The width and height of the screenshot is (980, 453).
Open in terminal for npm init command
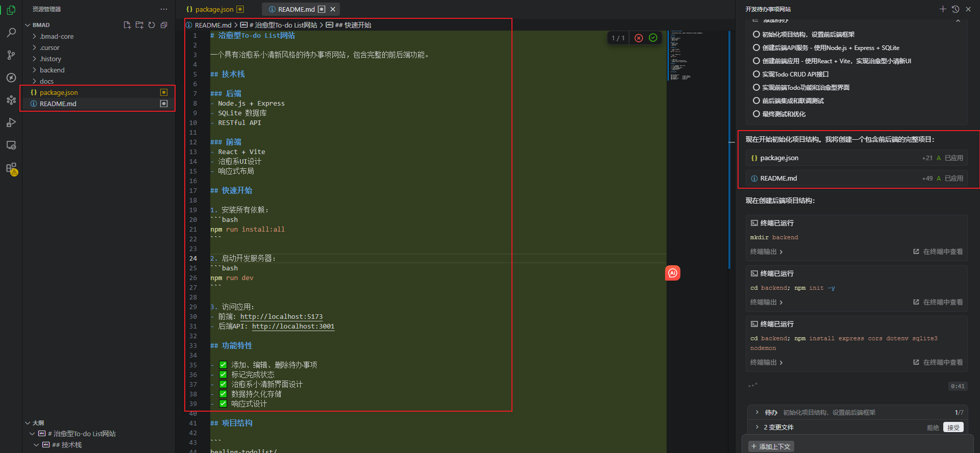tap(938, 302)
